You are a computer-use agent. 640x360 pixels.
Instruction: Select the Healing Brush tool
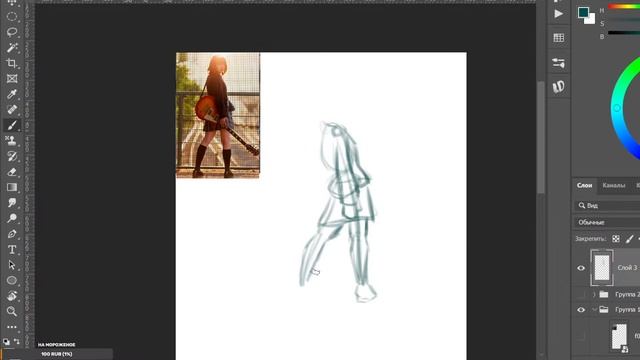click(x=12, y=109)
